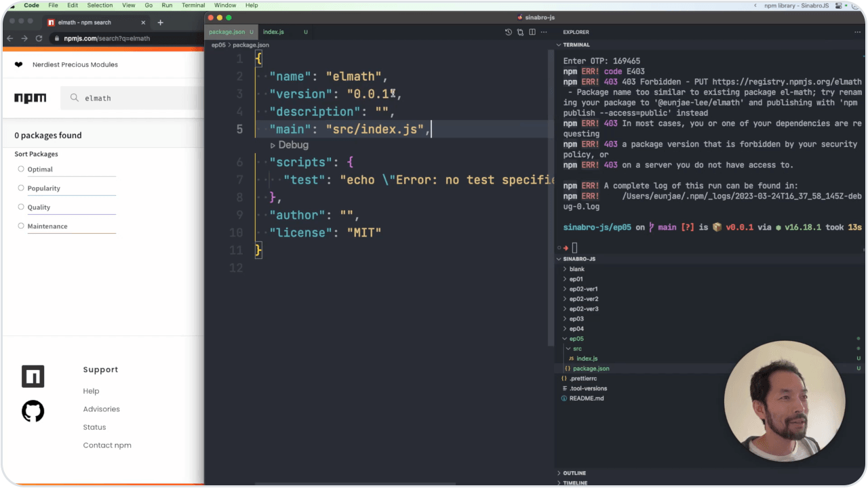Reload the npm search page
Viewport: 868px width, 488px height.
(x=39, y=39)
